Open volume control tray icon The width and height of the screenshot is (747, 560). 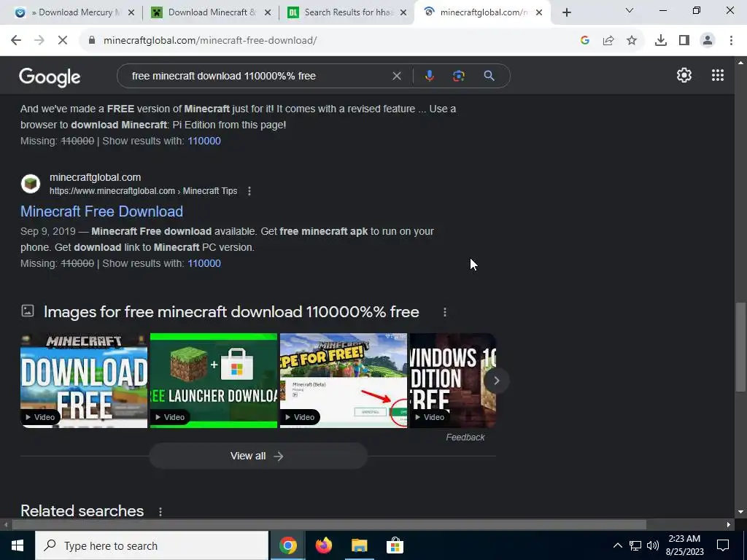coord(653,545)
